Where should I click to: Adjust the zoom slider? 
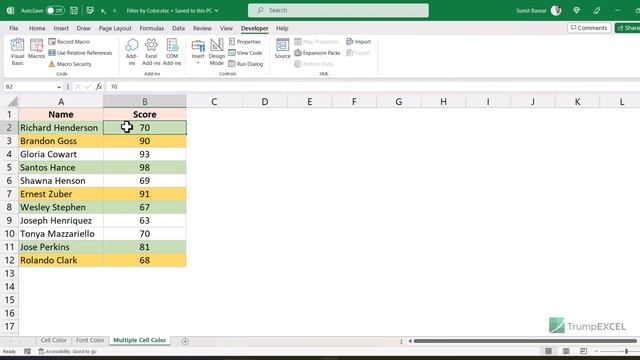(626, 351)
